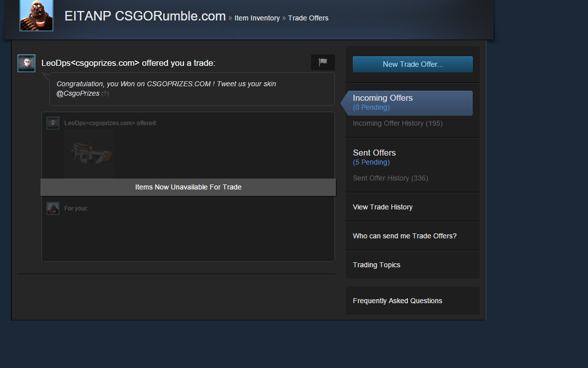Click LeoDps<csgoprizes.com> name in offer title
This screenshot has width=588, height=368.
pos(90,63)
